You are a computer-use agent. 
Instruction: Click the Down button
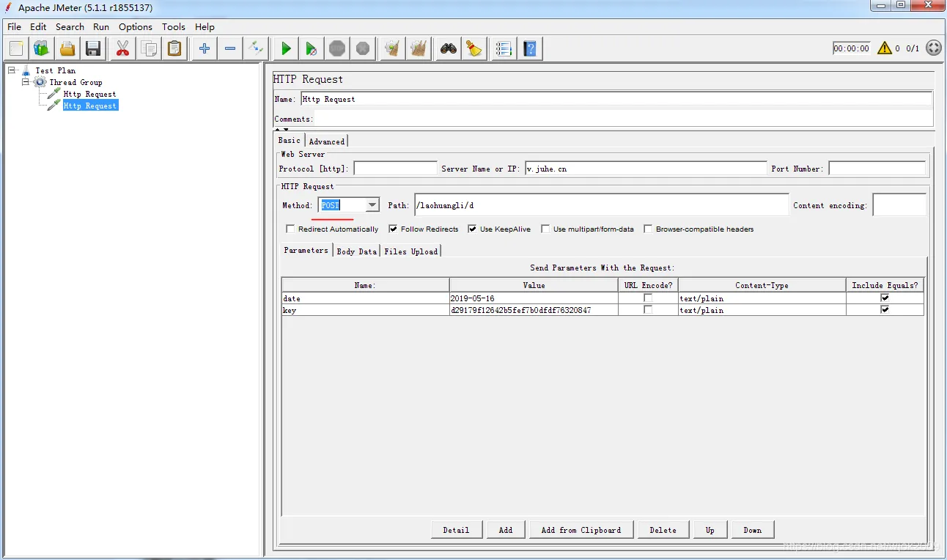pos(753,530)
